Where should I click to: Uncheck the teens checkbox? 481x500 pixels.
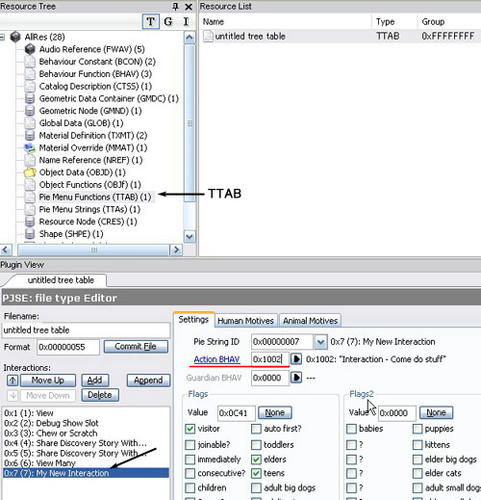tap(256, 473)
